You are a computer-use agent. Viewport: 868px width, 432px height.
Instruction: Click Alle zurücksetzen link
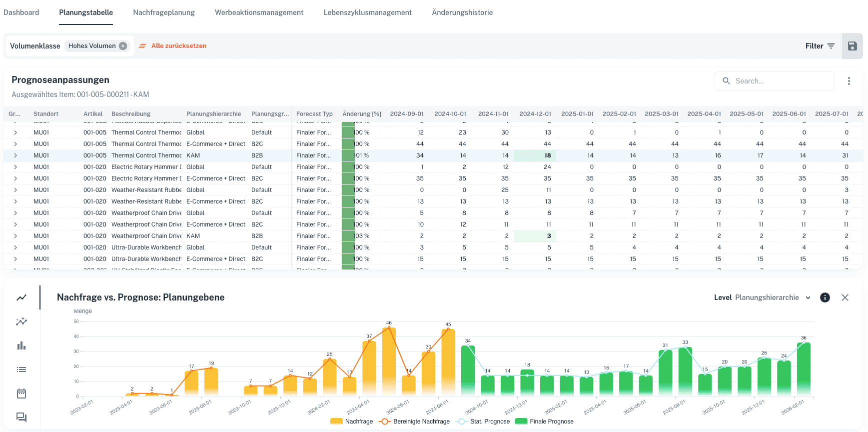[x=178, y=46]
